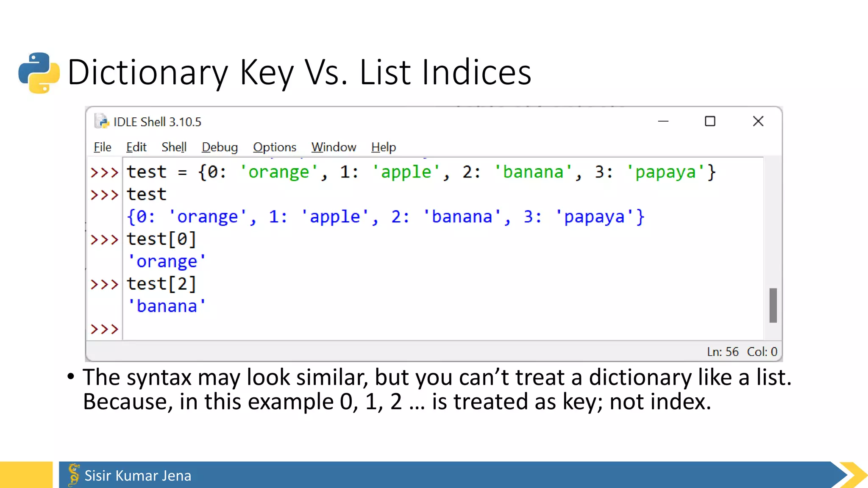Click the dragon logo icon in footer

[x=74, y=474]
